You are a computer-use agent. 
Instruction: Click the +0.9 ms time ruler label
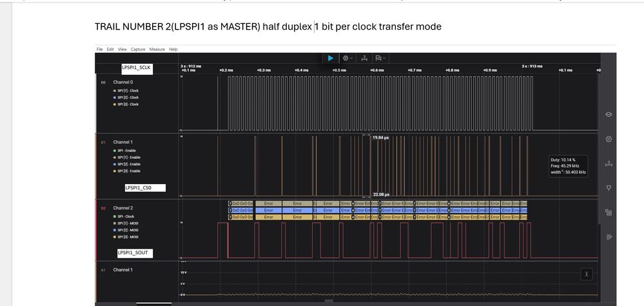[x=489, y=70]
